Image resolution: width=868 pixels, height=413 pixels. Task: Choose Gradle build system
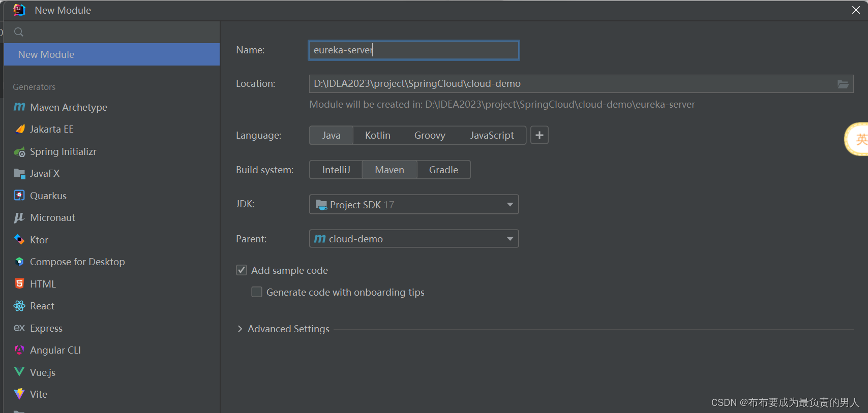[443, 170]
